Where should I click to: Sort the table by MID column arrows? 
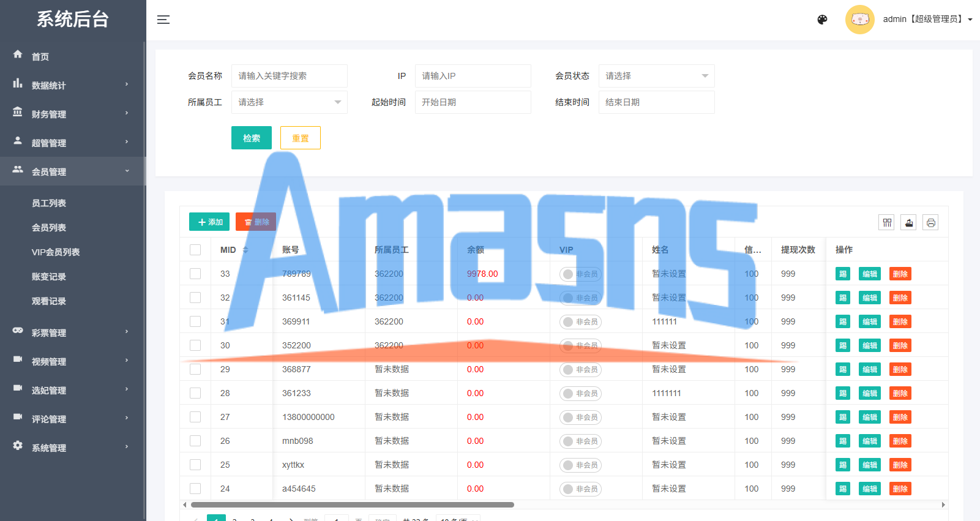tap(245, 250)
